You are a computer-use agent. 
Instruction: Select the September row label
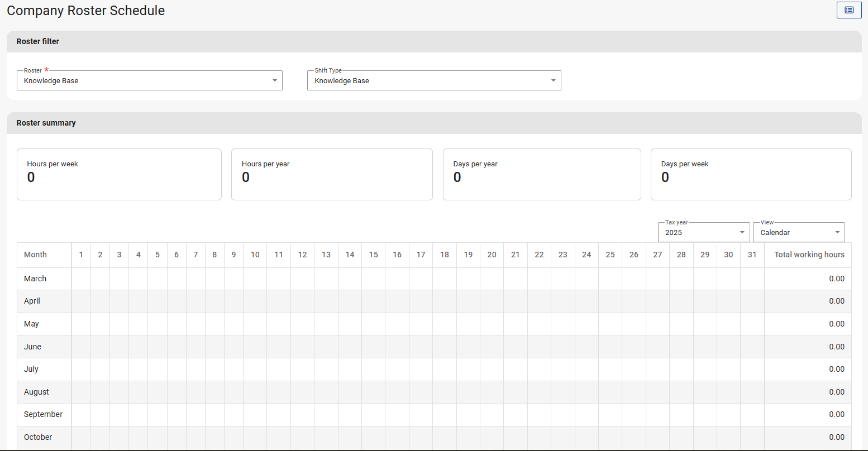(x=43, y=414)
